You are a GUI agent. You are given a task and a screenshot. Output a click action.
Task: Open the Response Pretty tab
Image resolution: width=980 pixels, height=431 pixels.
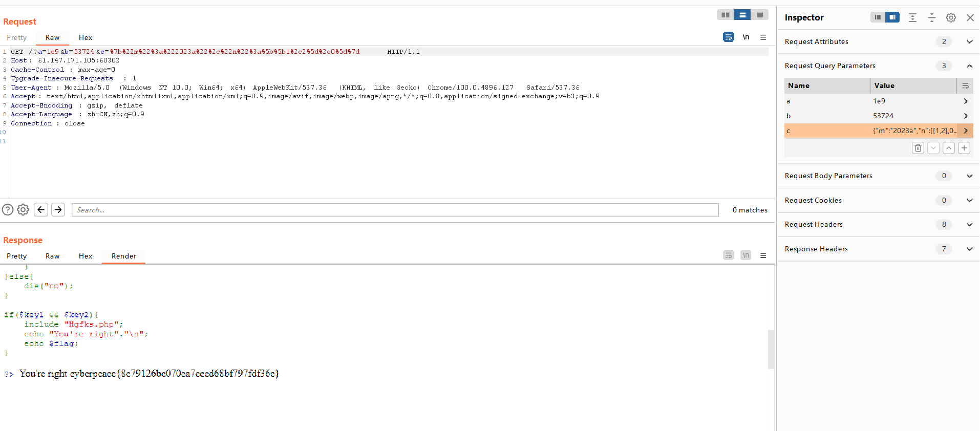(x=17, y=256)
